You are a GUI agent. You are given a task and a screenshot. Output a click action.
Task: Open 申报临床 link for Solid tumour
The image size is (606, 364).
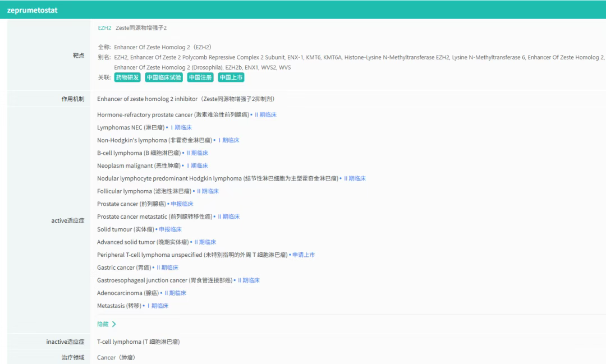(170, 229)
